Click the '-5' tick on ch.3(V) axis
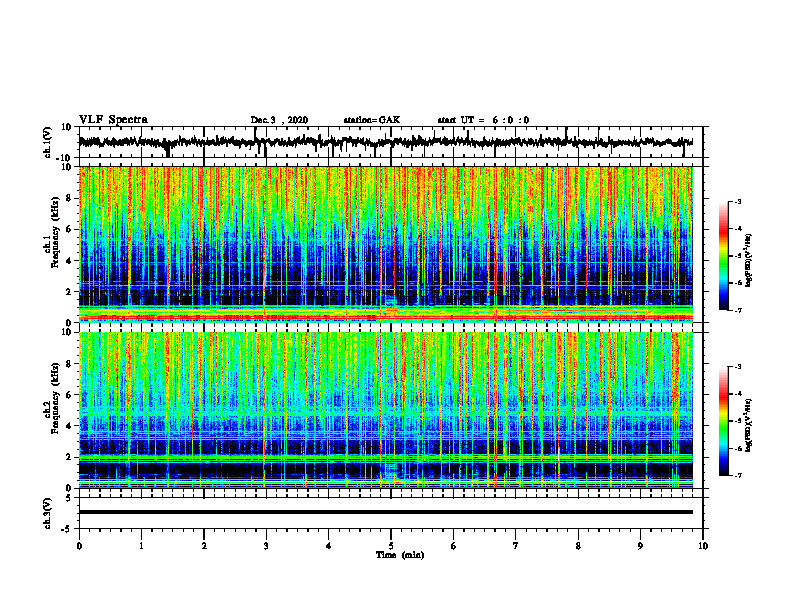This screenshot has width=792, height=612. pyautogui.click(x=67, y=529)
